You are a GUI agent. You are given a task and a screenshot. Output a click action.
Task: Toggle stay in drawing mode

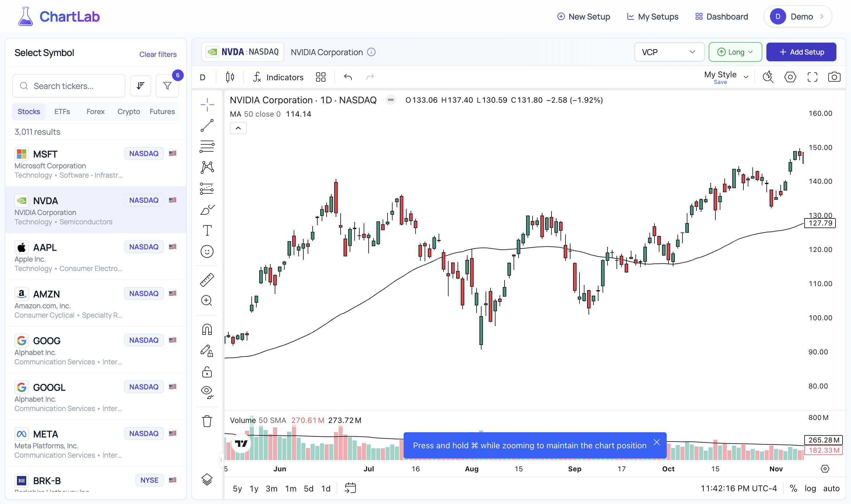[x=207, y=351]
